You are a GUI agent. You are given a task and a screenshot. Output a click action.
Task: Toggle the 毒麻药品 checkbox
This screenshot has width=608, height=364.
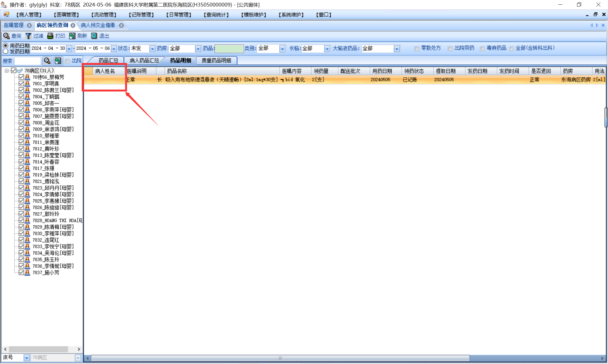pos(482,49)
